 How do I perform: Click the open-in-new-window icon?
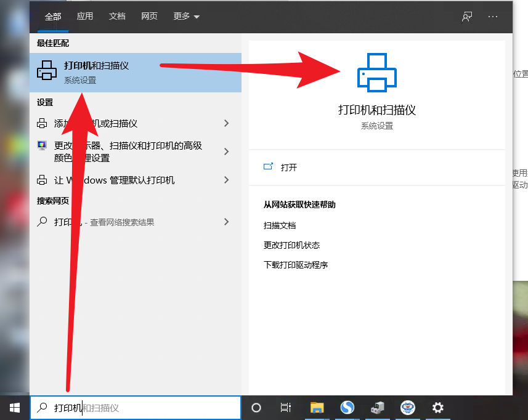(x=268, y=166)
